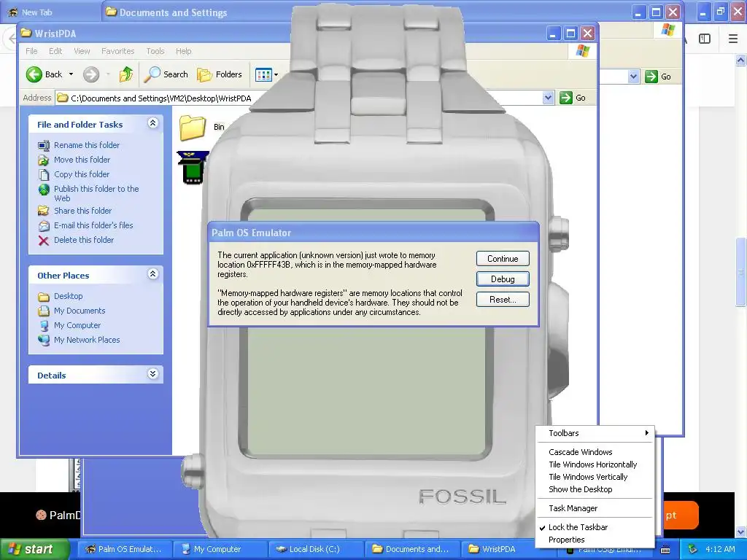Viewport: 747px width, 560px height.
Task: Select Tile Windows Vertically
Action: click(595, 477)
